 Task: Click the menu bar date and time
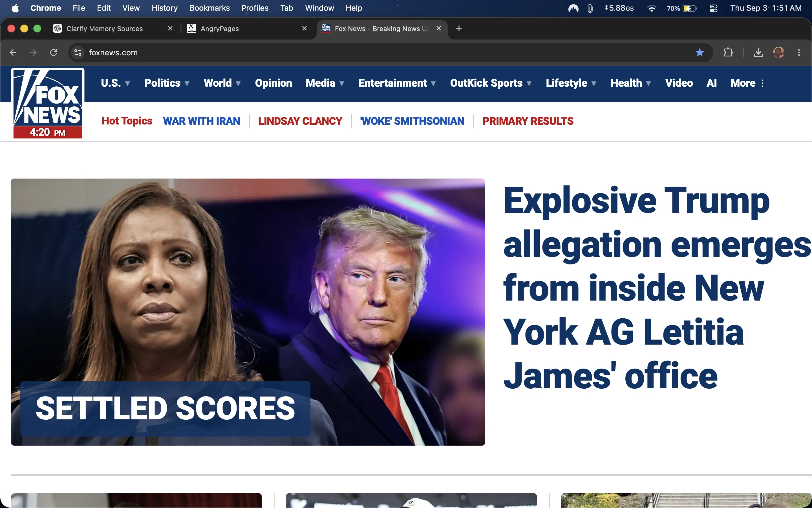[766, 8]
